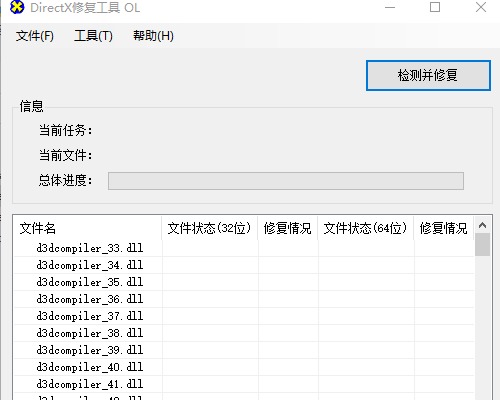Image resolution: width=500 pixels, height=400 pixels.
Task: Select the d3dcompiler_35.dll row
Action: point(244,282)
